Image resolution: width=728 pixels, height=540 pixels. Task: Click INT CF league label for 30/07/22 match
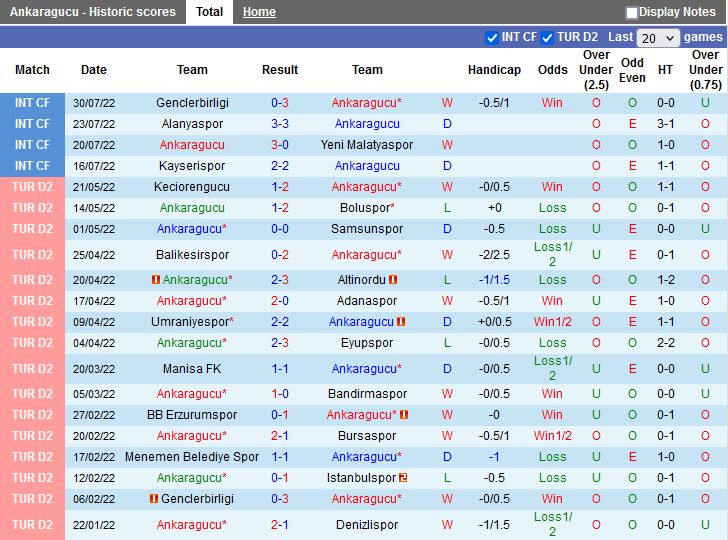[32, 103]
